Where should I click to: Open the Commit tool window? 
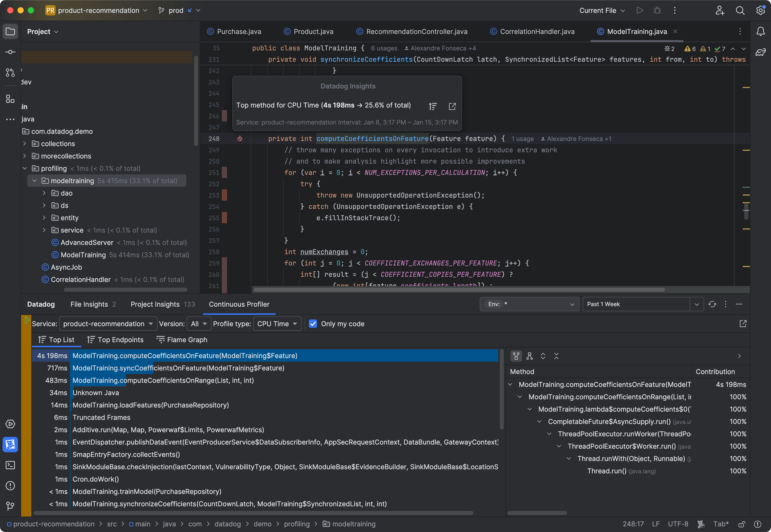(10, 52)
